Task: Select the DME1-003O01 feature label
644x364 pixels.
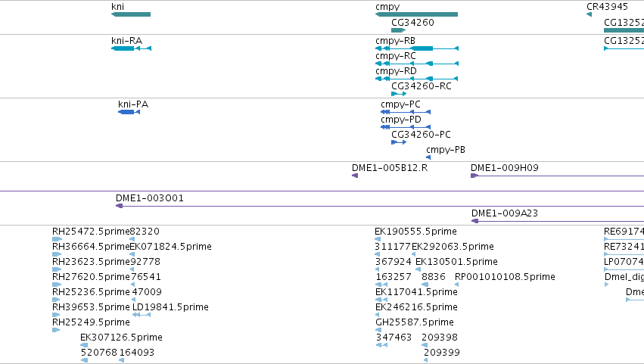Action: click(x=150, y=198)
